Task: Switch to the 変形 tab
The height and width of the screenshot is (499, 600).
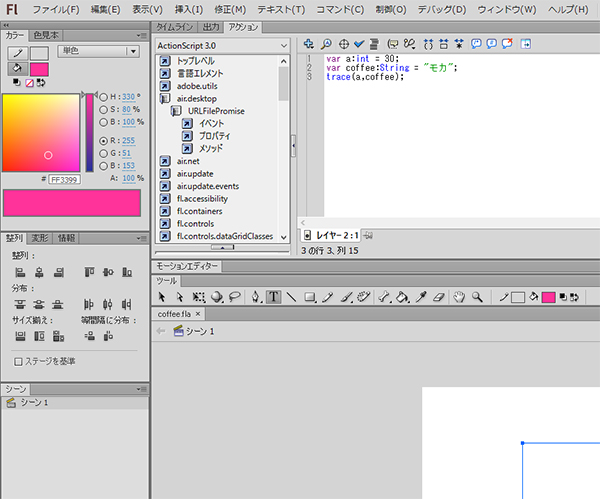Action: coord(39,238)
